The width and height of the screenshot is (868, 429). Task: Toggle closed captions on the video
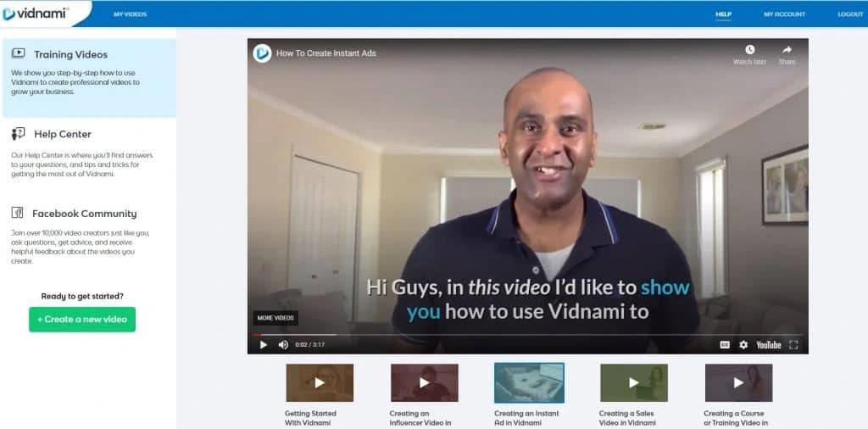click(725, 345)
